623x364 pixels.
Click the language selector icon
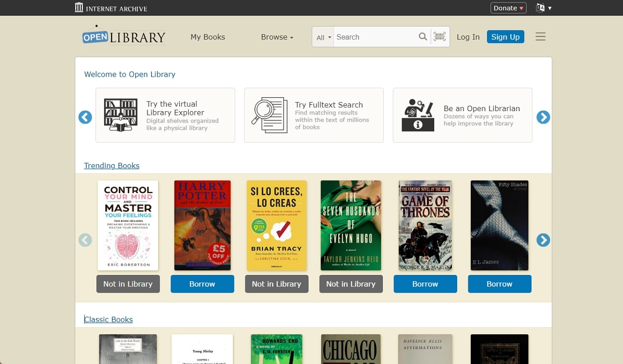[x=541, y=8]
